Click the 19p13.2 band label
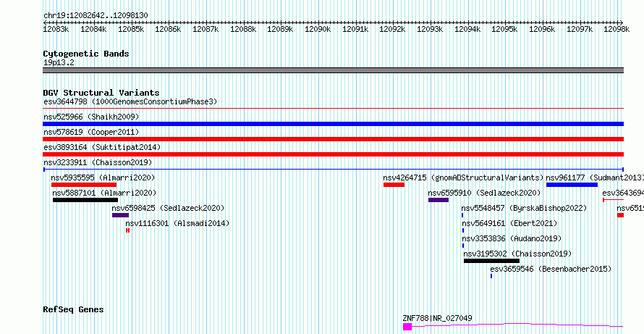 (x=59, y=63)
